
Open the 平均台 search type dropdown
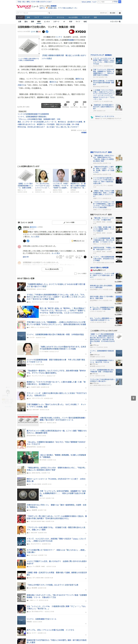tap(115, 2)
